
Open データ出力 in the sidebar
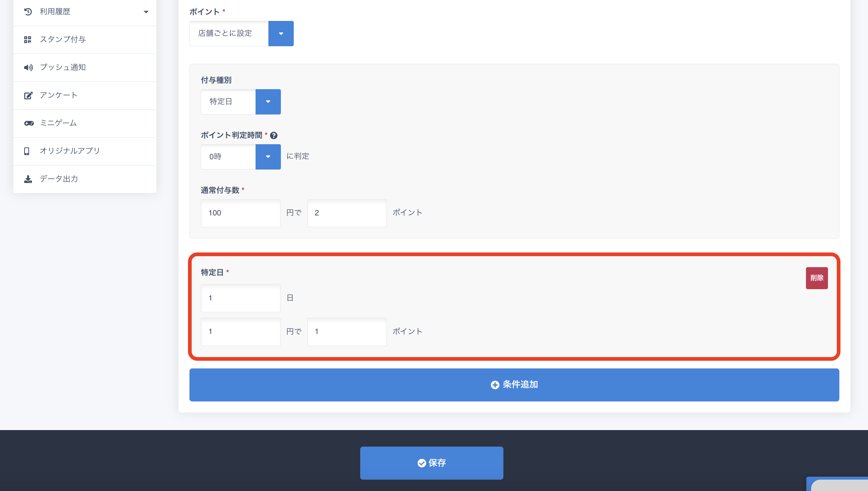pyautogui.click(x=59, y=179)
